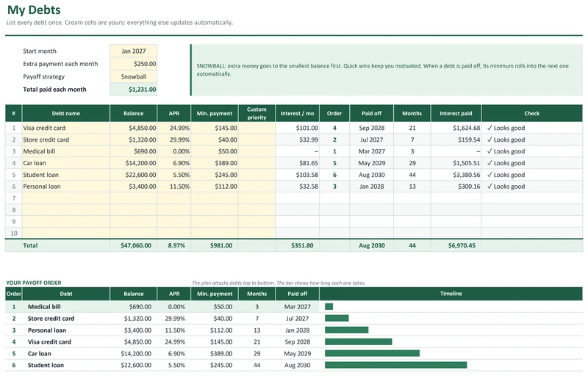This screenshot has height=376, width=588.
Task: Select the SNOWBALL strategy description box
Action: [x=387, y=70]
